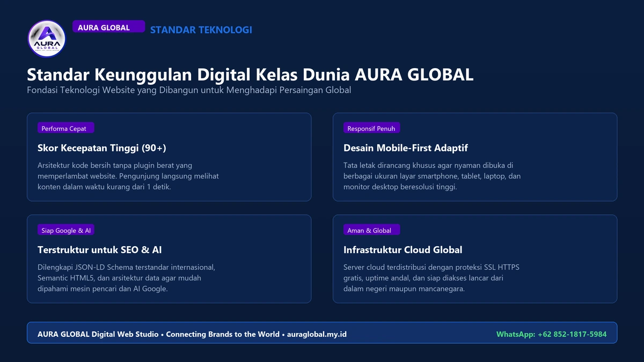Click the main heading Standar Keunggulan Digital
This screenshot has width=644, height=362.
pyautogui.click(x=250, y=75)
